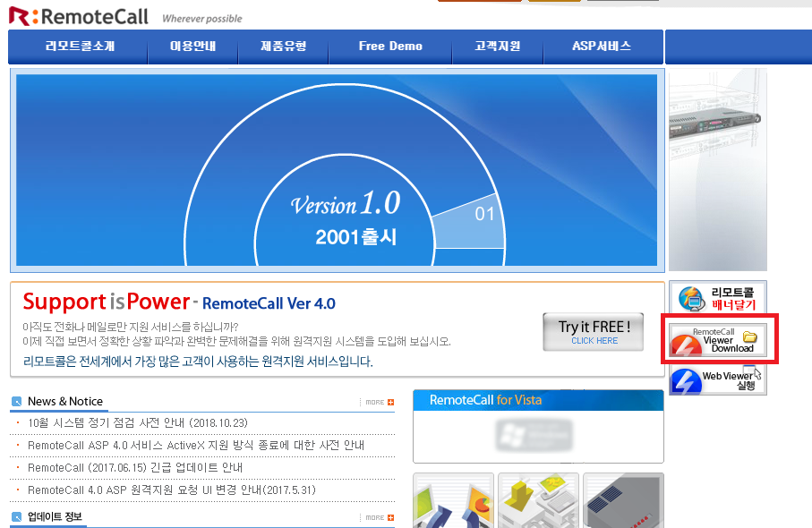Click the 리모트콜은 전세계에서 blue sentence
This screenshot has height=528, width=812.
point(198,362)
